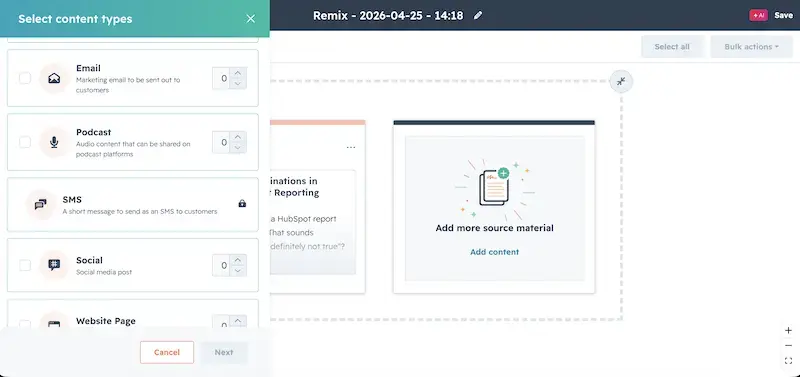The height and width of the screenshot is (377, 800).
Task: Check the Email content type checkbox
Action: [25, 78]
